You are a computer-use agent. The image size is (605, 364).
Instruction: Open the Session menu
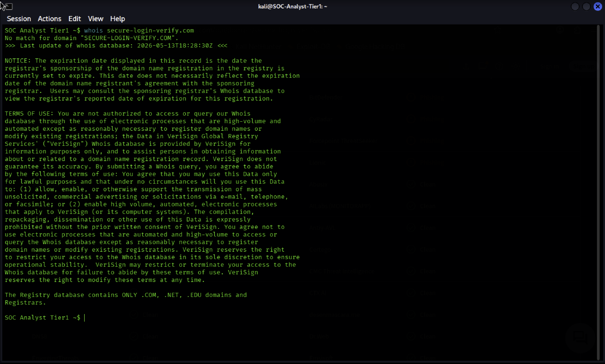pos(19,19)
